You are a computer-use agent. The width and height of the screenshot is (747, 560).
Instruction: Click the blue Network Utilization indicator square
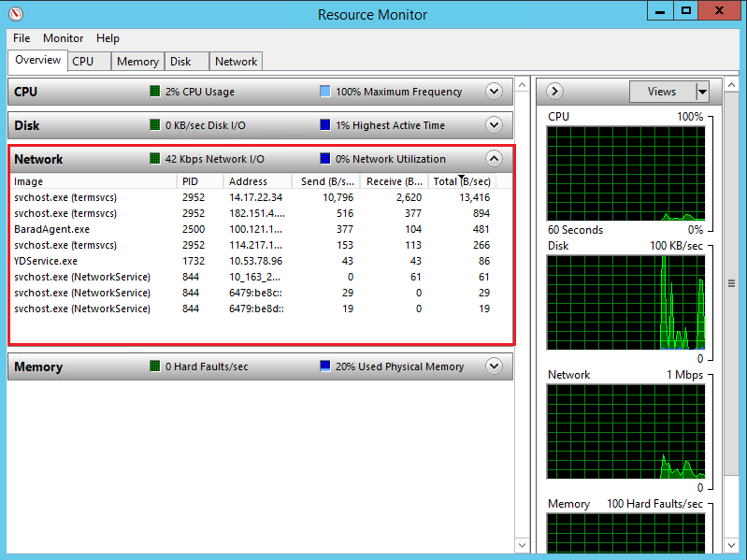[324, 159]
